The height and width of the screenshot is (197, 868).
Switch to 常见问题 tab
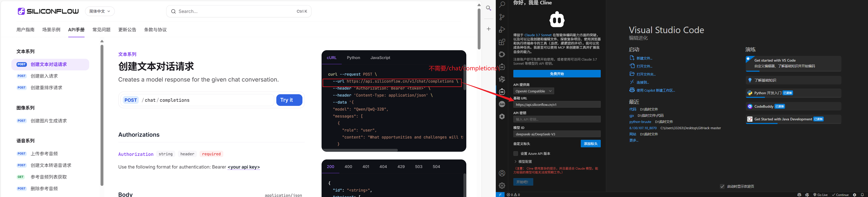point(101,30)
